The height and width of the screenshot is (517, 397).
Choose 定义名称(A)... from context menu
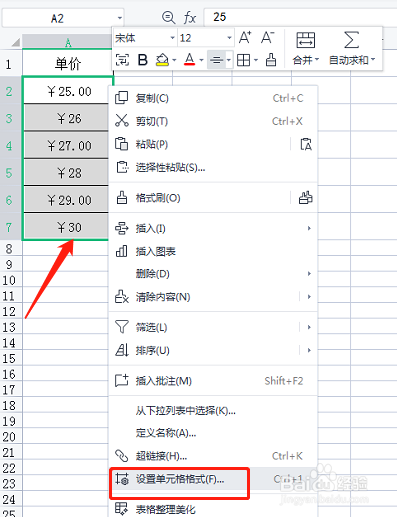pos(213,433)
